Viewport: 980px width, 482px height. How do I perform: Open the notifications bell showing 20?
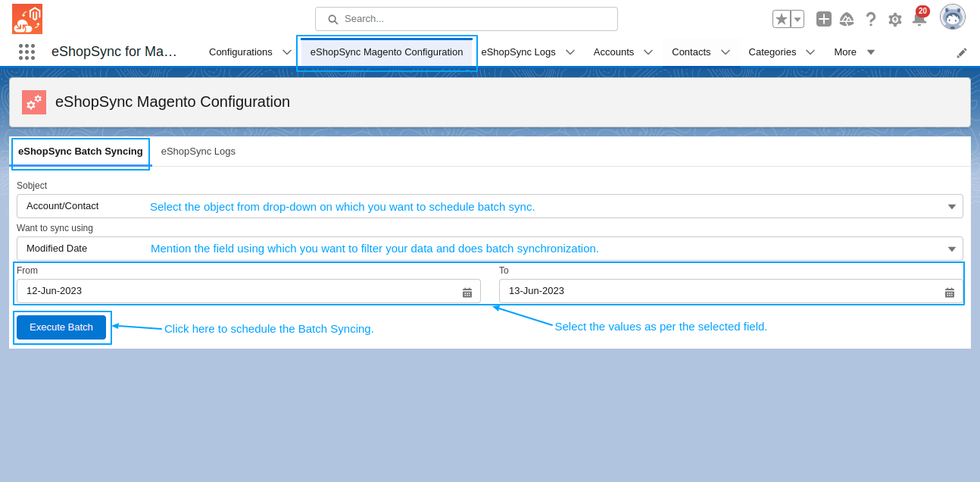pos(919,17)
